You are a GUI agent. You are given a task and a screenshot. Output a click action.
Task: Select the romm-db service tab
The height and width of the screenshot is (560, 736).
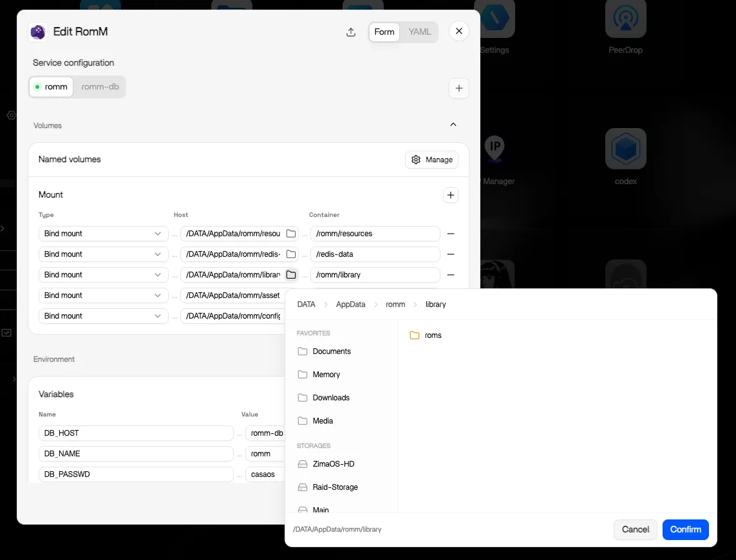pyautogui.click(x=100, y=87)
